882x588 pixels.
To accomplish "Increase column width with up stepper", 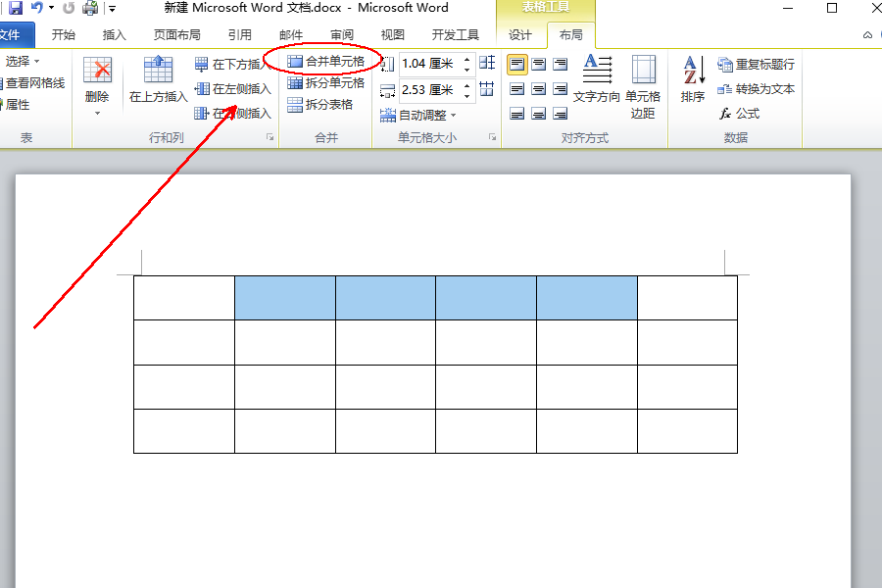I will 466,85.
